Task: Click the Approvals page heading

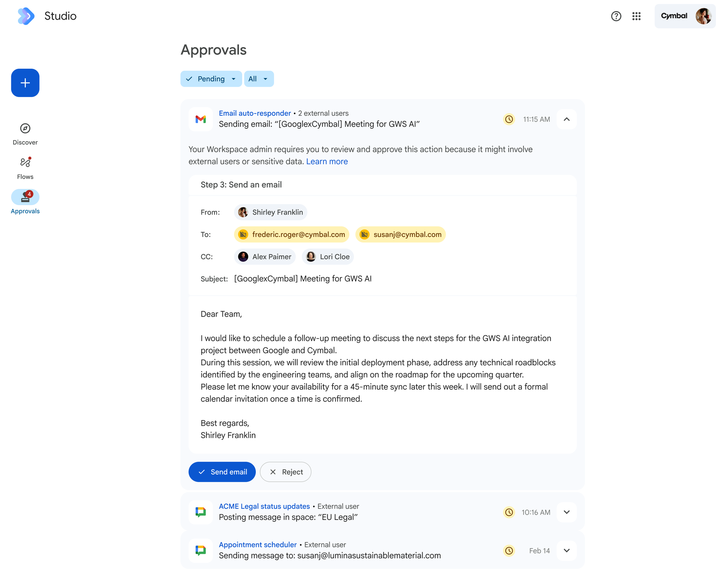Action: [x=213, y=50]
